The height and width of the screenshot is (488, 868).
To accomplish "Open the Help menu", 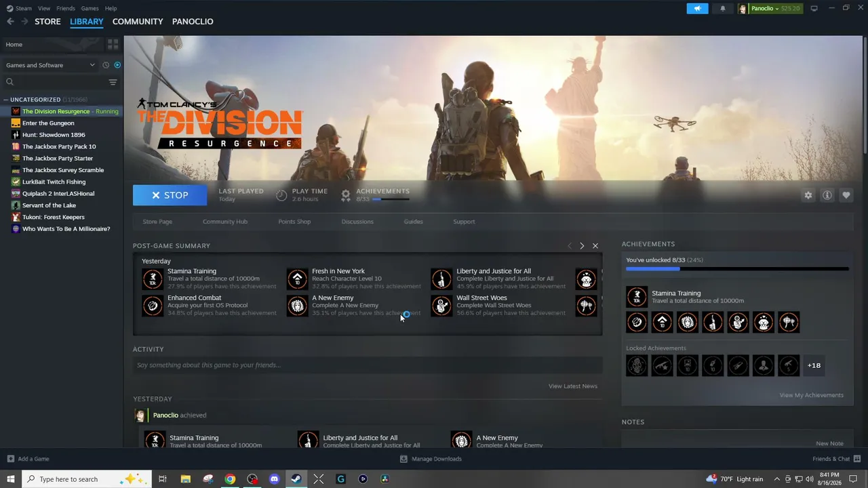I will [x=111, y=8].
